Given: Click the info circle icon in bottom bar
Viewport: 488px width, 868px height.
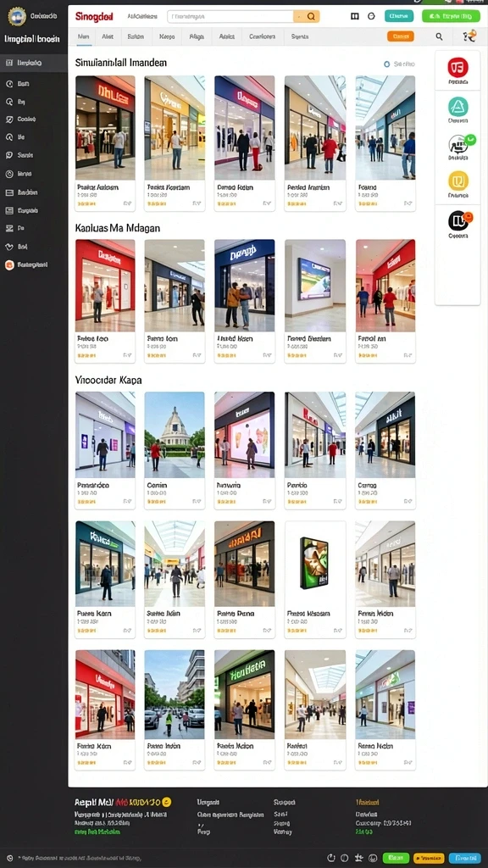Looking at the screenshot, I should tap(344, 858).
